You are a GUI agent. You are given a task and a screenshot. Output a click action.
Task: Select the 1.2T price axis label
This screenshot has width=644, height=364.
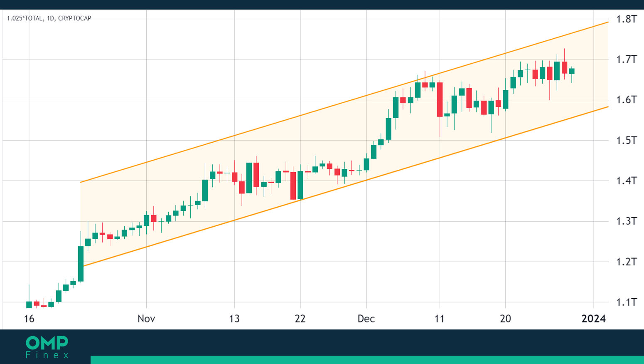[626, 262]
